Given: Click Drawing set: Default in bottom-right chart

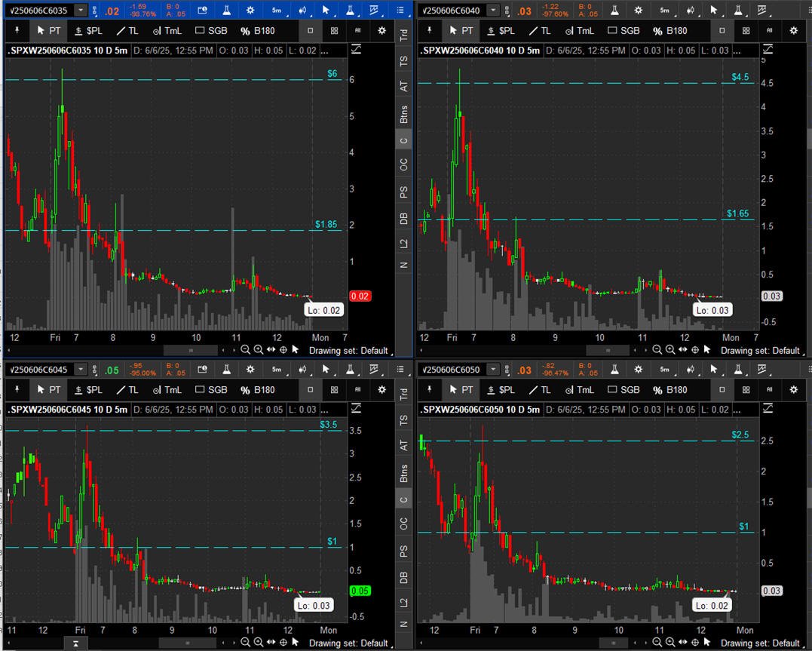Looking at the screenshot, I should [x=760, y=643].
